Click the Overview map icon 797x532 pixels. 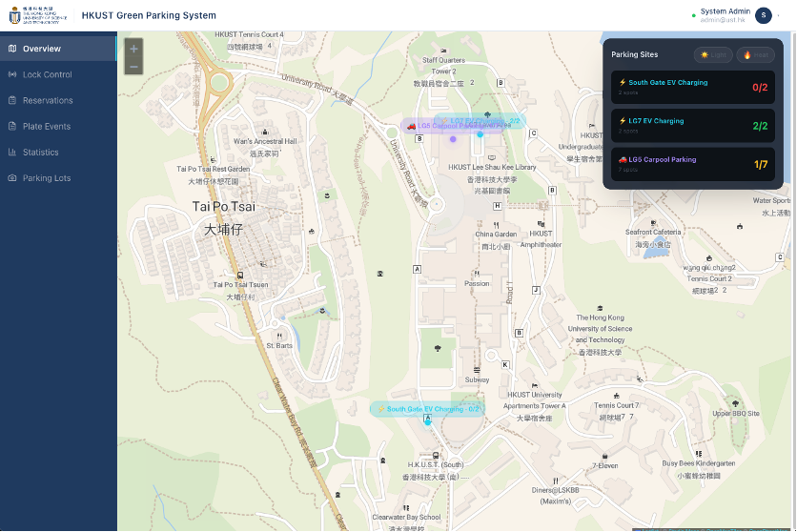click(12, 49)
